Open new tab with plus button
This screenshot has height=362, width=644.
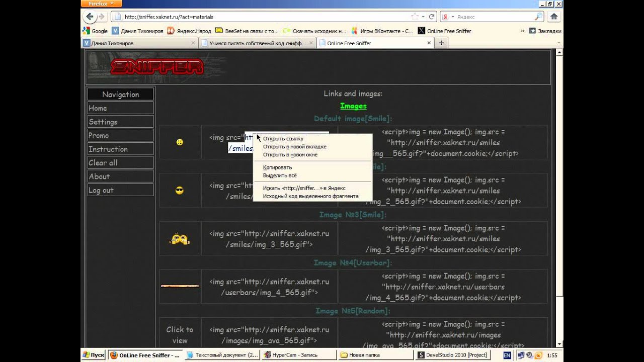click(x=441, y=43)
